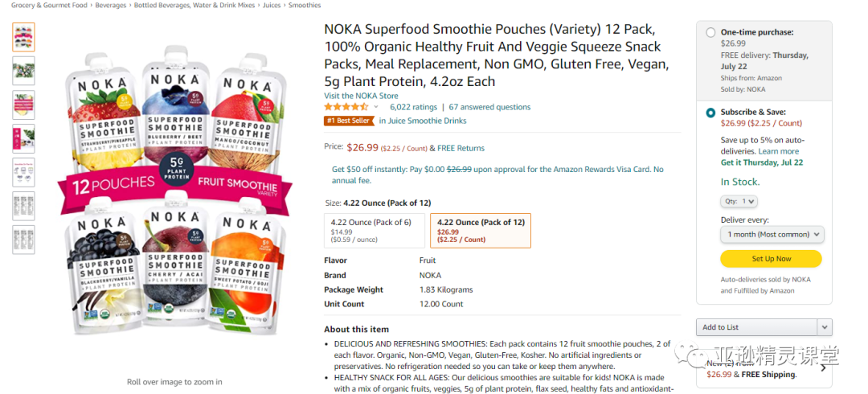The width and height of the screenshot is (868, 394).
Task: Expand the Add to List arrow
Action: pos(825,327)
